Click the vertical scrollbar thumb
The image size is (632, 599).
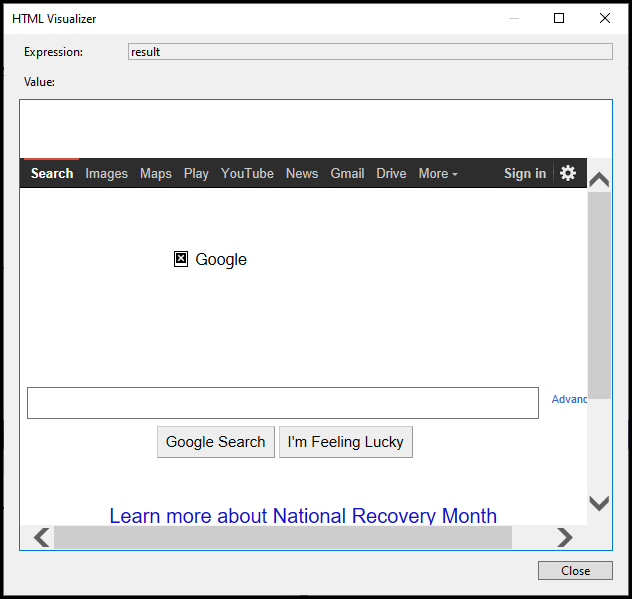599,295
